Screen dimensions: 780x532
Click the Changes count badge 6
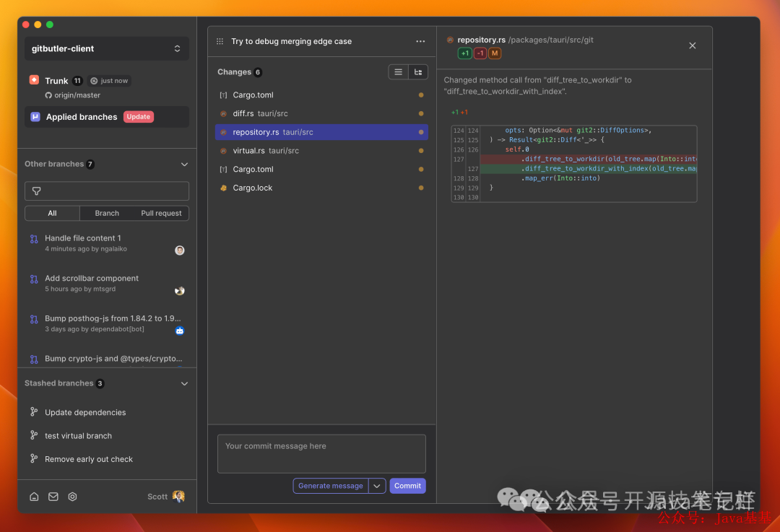coord(258,72)
